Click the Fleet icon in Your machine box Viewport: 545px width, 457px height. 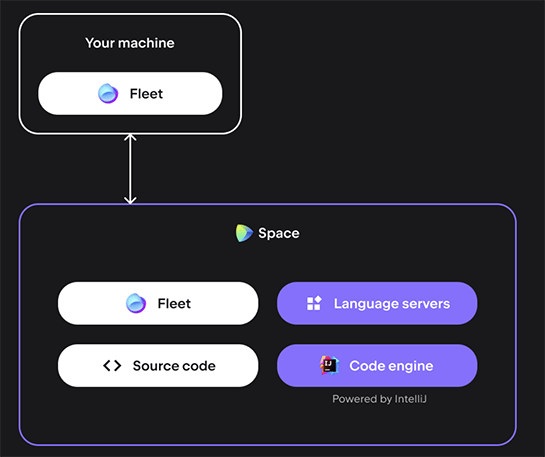[x=108, y=93]
